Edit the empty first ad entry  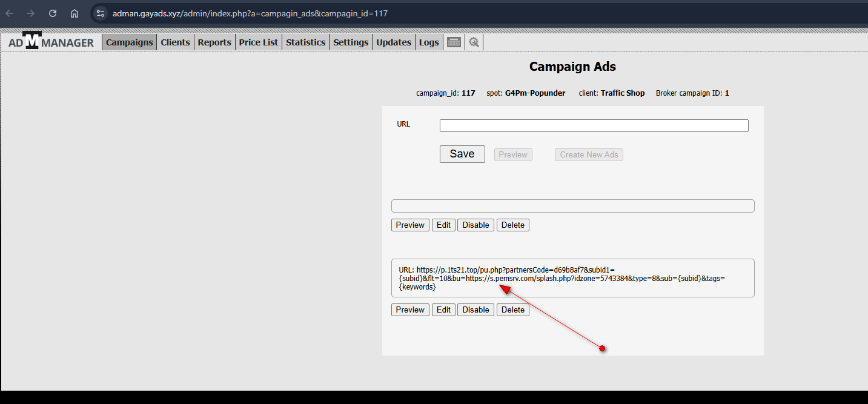(x=443, y=225)
